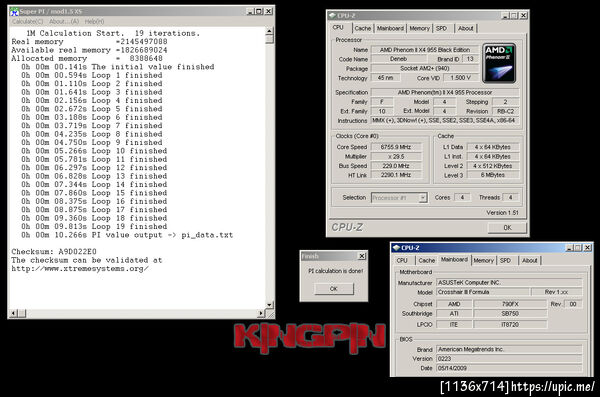Click the L1 Data 4 x 64 KBytes value

(x=492, y=147)
